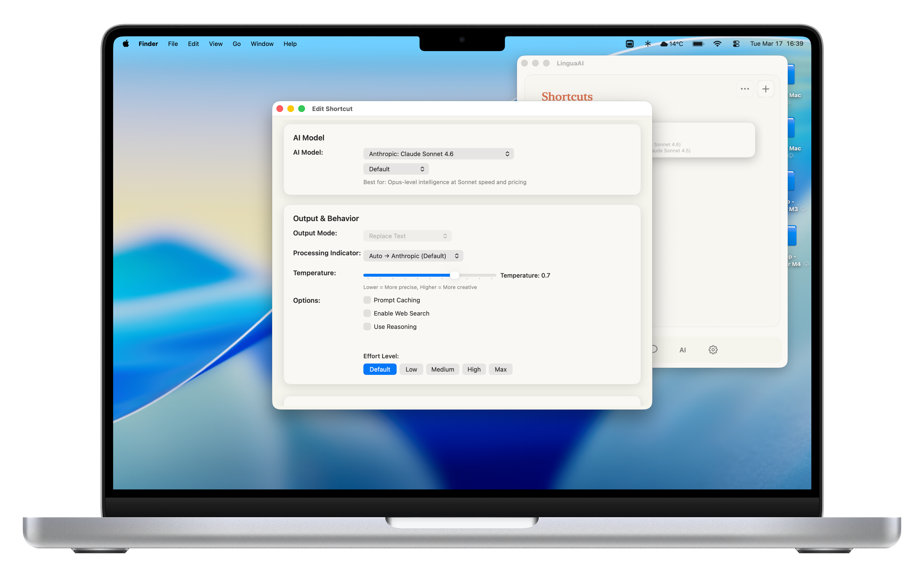Image resolution: width=924 pixels, height=577 pixels.
Task: Toggle the Use Reasoning checkbox
Action: (367, 327)
